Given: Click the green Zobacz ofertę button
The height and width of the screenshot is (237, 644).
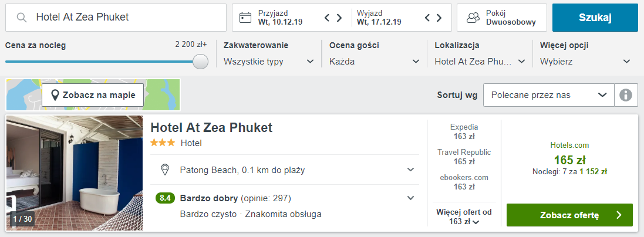Looking at the screenshot, I should [569, 215].
